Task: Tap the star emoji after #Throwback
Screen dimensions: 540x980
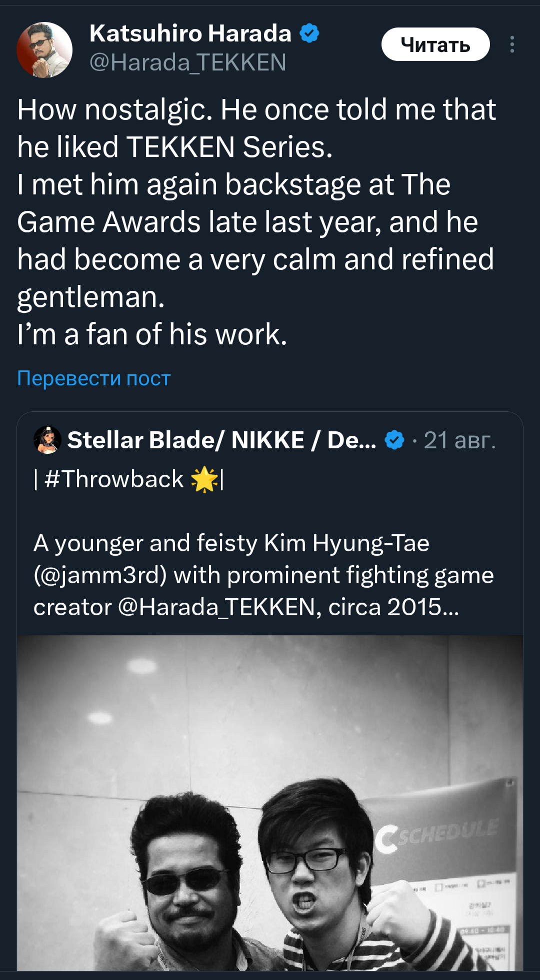Action: pos(204,480)
